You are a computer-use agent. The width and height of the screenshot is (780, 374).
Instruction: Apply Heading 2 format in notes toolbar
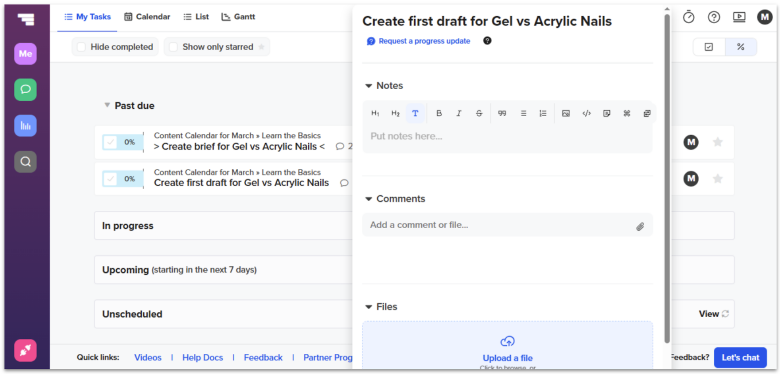point(395,113)
